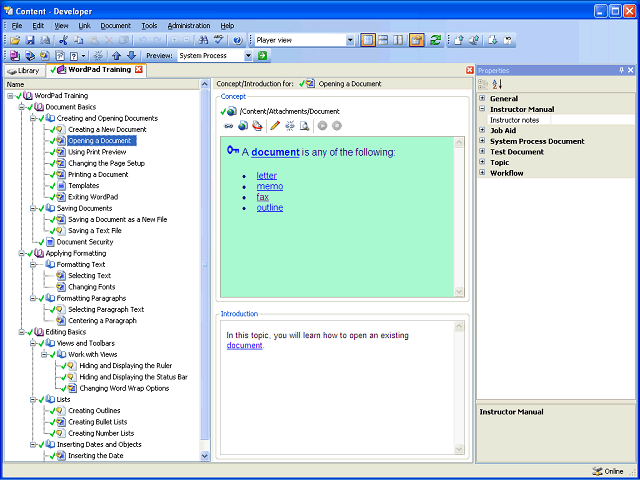Click the magnifier preview page icon in Concept

[x=304, y=126]
